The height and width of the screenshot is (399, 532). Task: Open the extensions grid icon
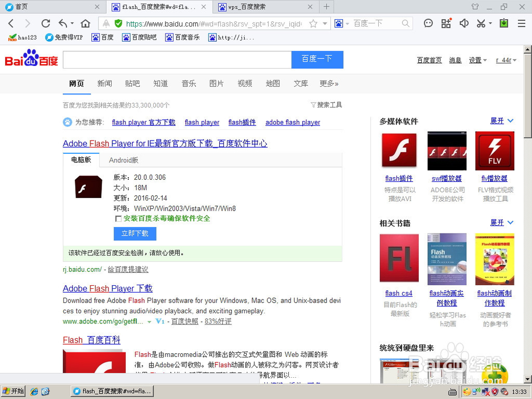(446, 23)
